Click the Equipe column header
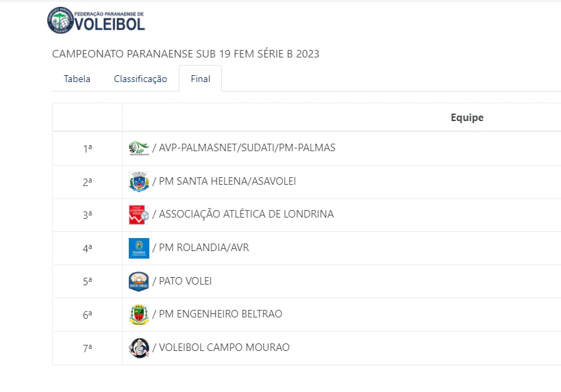Screen dimensions: 561x392 click(466, 118)
